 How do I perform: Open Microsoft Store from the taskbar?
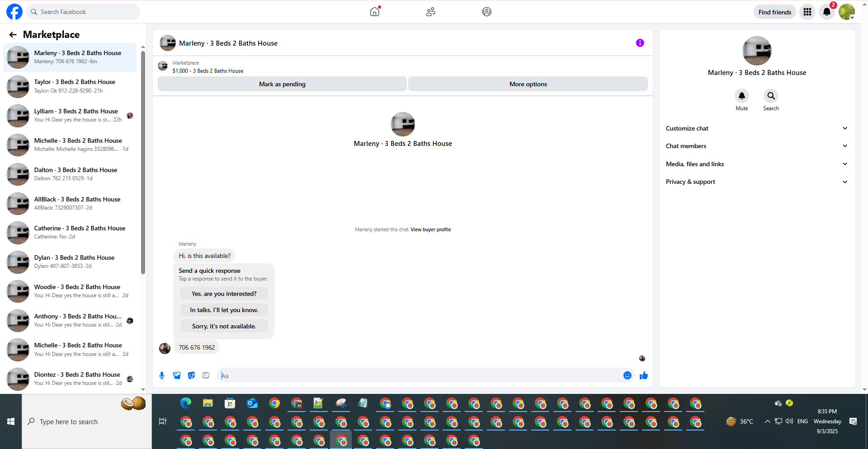pos(230,403)
